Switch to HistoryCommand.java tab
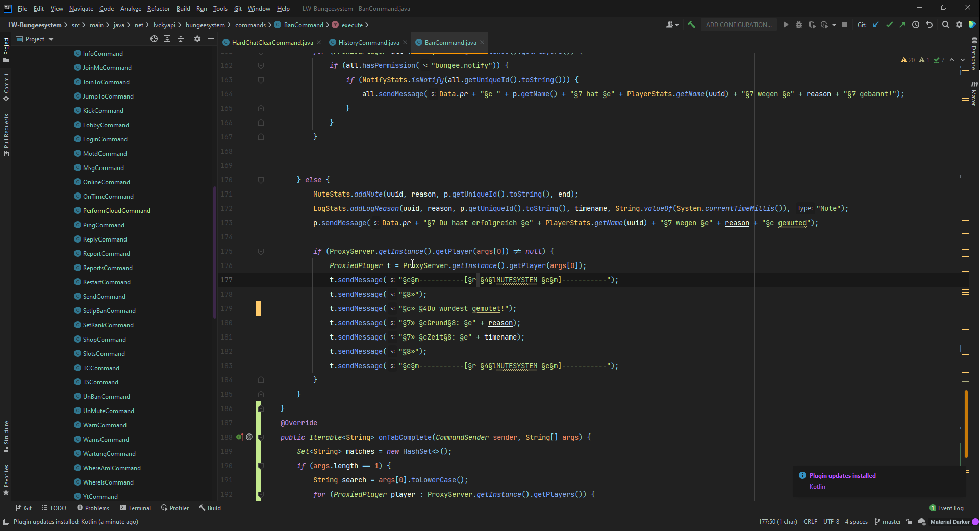Viewport: 980px width, 531px height. point(368,43)
